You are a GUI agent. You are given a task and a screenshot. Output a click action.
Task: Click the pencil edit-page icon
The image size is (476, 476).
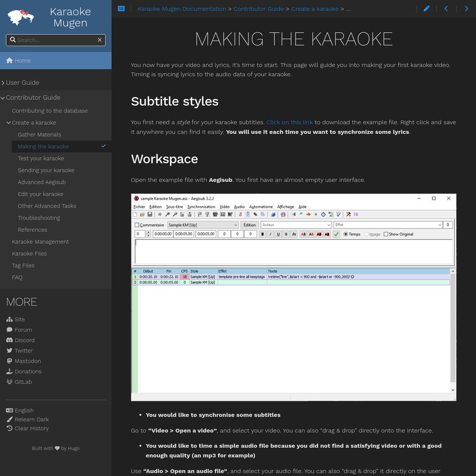pos(426,9)
